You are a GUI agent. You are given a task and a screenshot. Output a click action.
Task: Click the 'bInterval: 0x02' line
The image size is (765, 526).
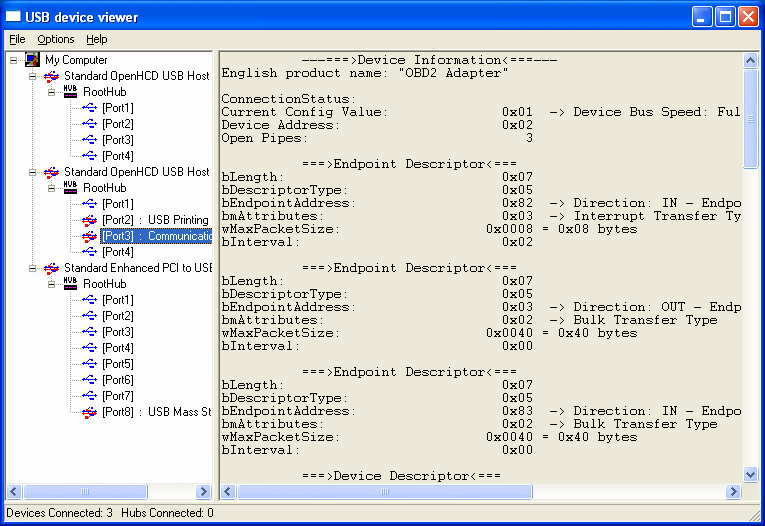377,242
